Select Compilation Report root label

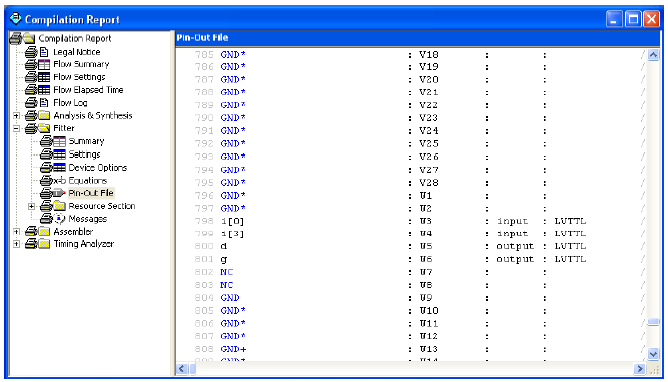point(75,38)
